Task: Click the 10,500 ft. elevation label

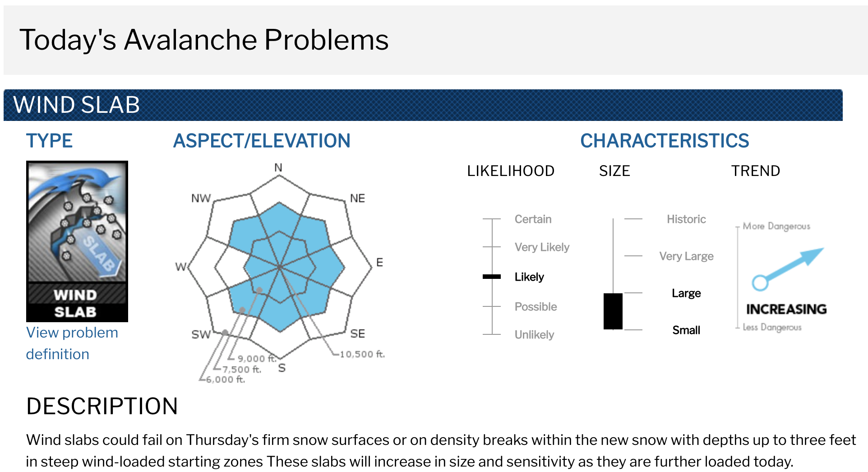Action: tap(362, 354)
